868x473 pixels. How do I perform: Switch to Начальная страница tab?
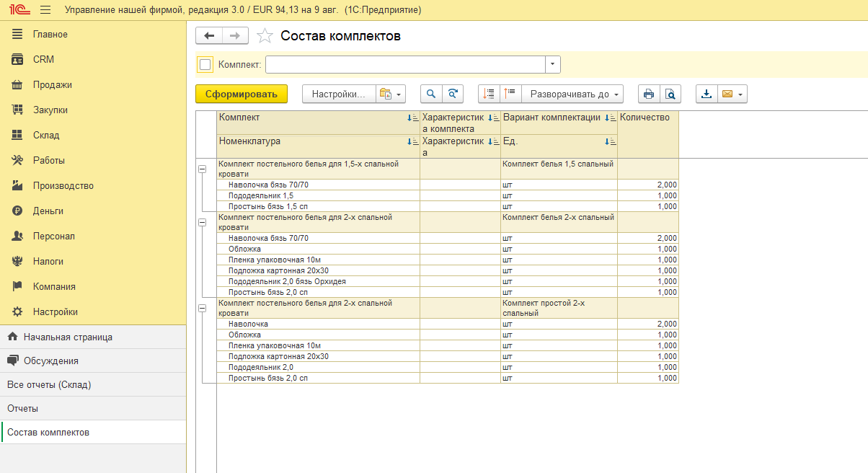click(68, 337)
